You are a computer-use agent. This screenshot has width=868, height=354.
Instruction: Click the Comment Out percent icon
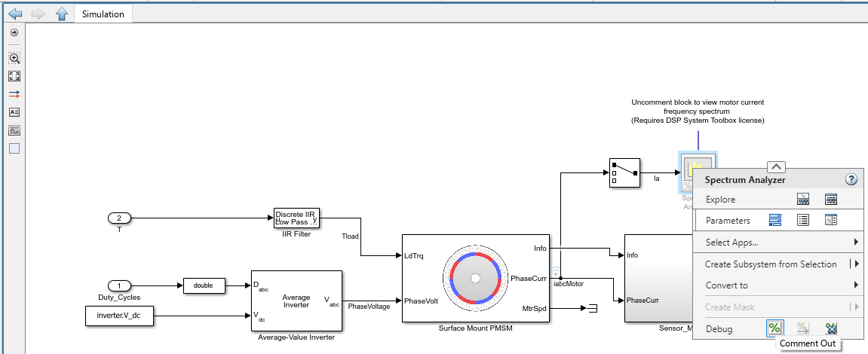[774, 328]
